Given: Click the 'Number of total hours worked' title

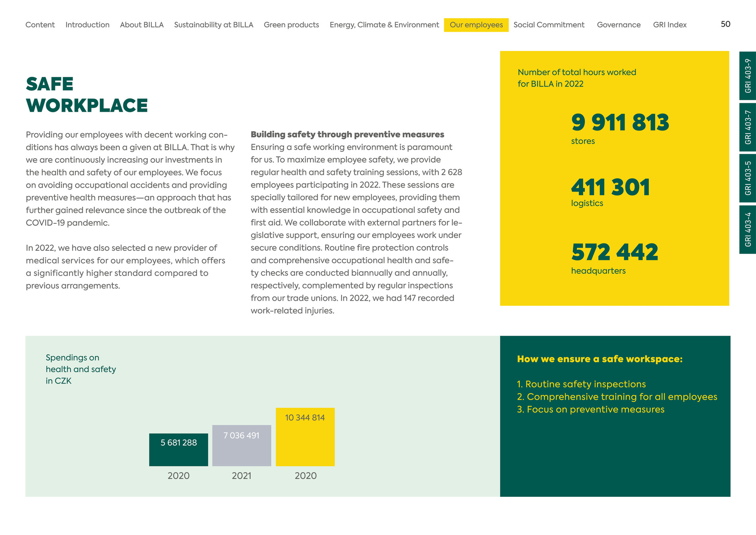Looking at the screenshot, I should click(x=577, y=78).
